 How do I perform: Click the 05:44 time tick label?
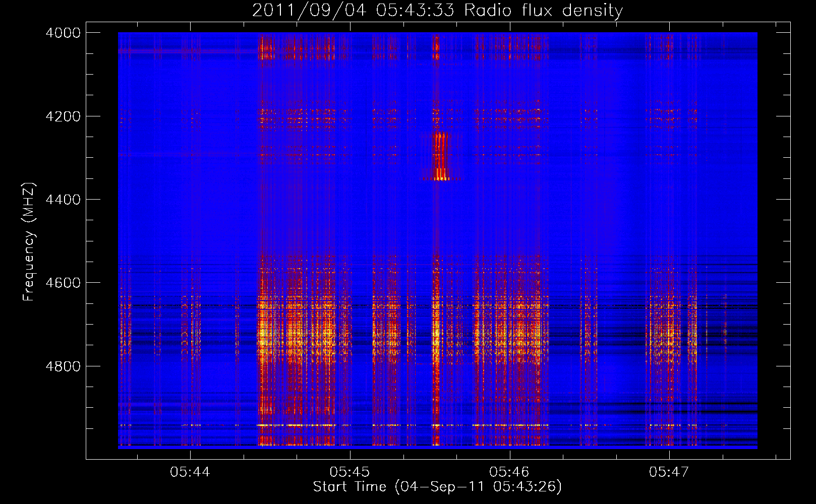click(x=190, y=472)
